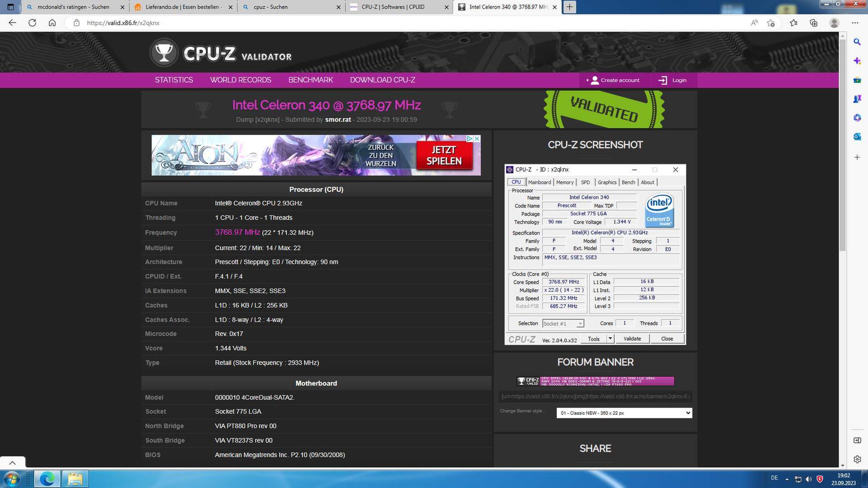Go back to the previous page
Screen dimensions: 868x488
(12, 23)
